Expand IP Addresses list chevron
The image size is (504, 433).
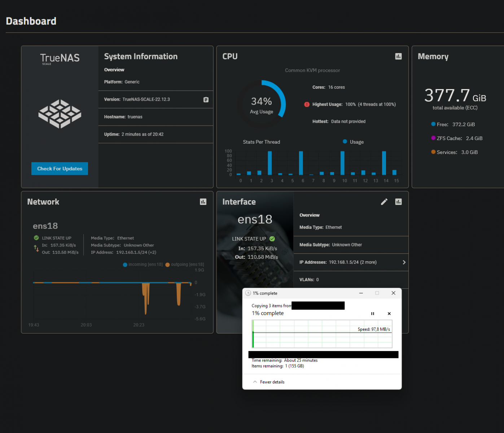[404, 262]
